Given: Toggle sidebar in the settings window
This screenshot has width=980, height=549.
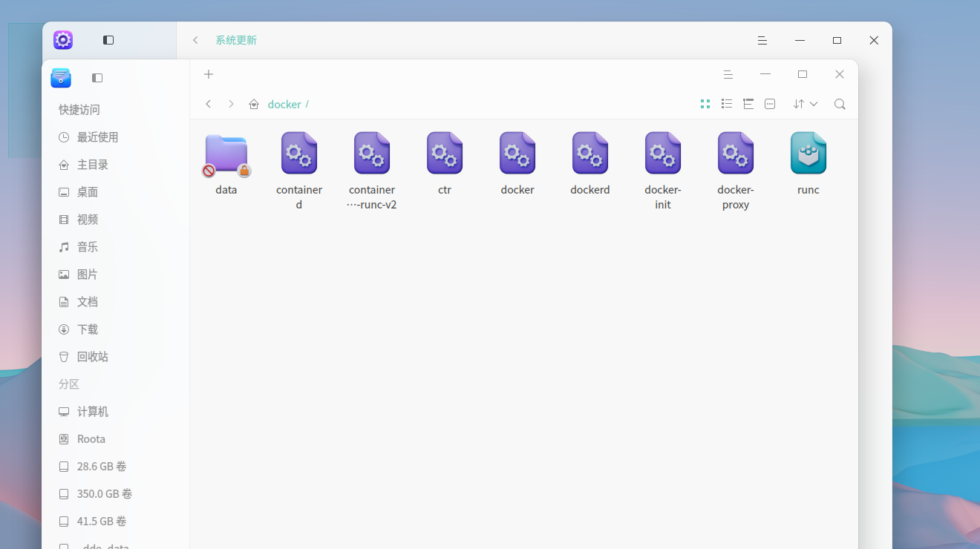Looking at the screenshot, I should (x=108, y=40).
